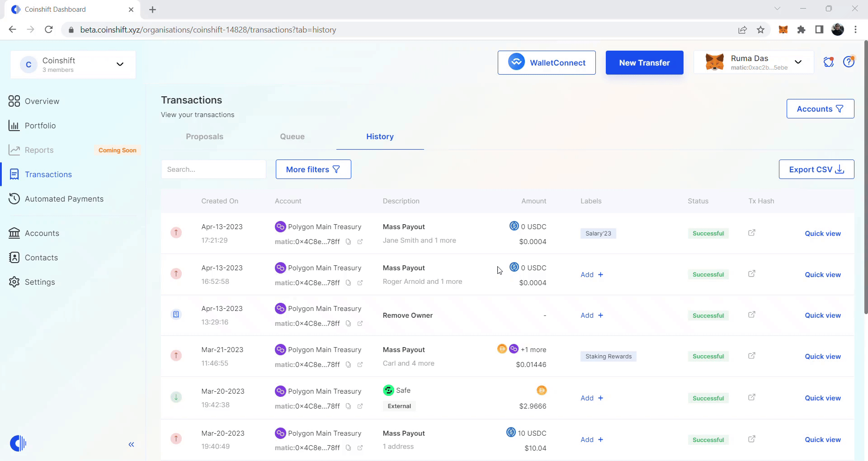
Task: Go to Automated Payments in sidebar
Action: point(64,199)
